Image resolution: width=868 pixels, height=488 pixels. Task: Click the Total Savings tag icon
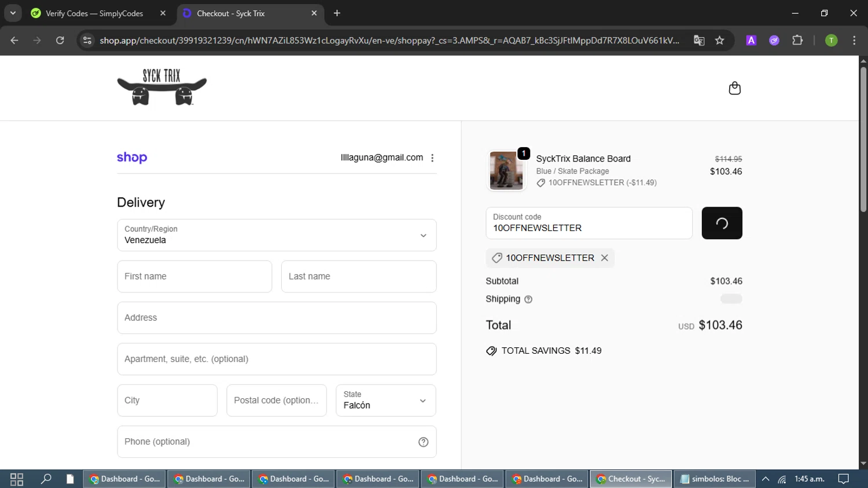491,351
